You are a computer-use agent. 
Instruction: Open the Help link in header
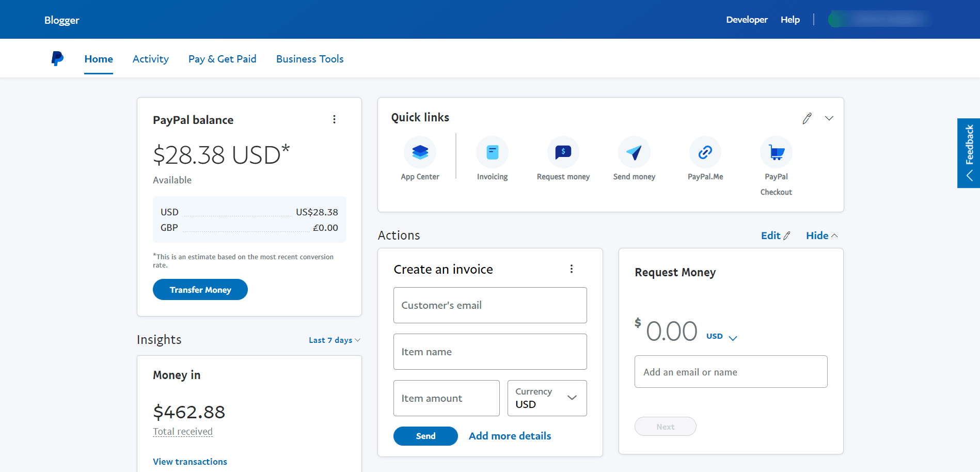point(790,20)
